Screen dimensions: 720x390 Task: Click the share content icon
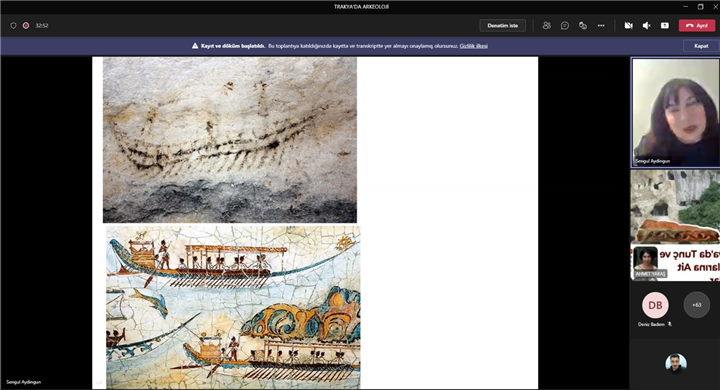coord(664,26)
